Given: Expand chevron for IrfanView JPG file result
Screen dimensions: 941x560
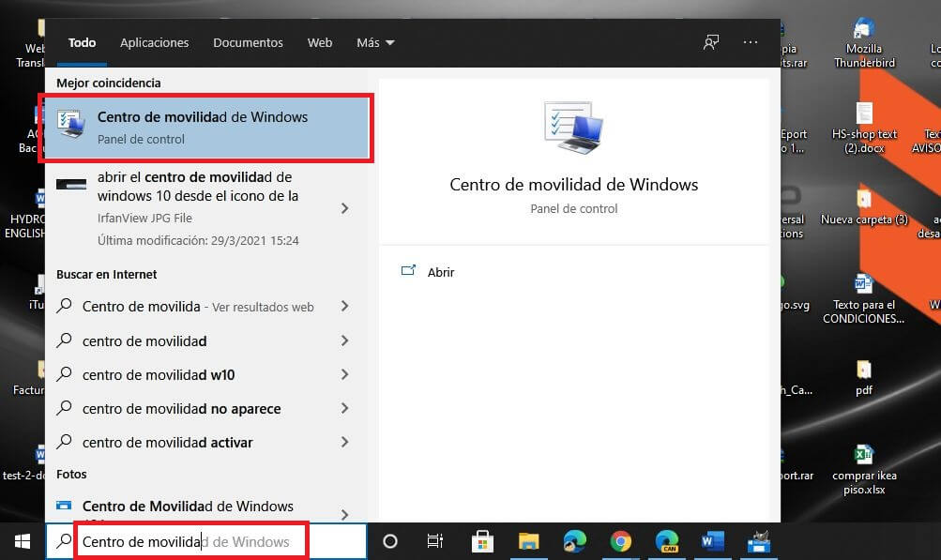Looking at the screenshot, I should (344, 208).
